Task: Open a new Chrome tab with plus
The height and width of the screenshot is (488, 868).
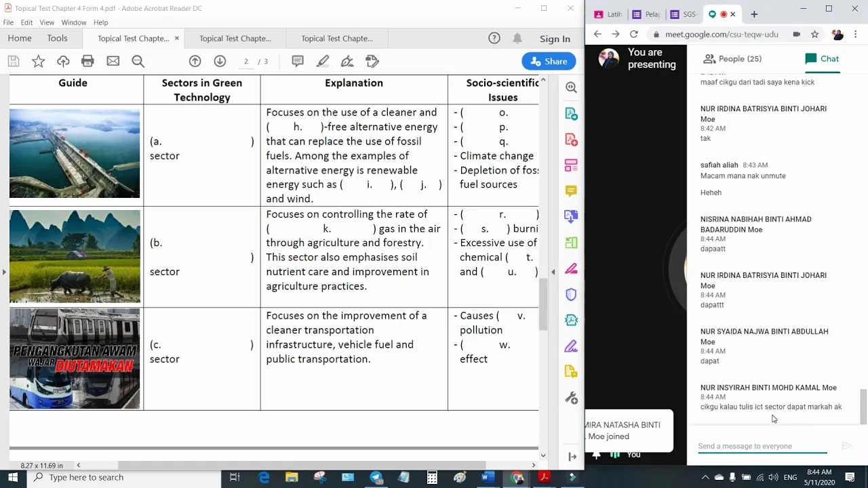Action: [x=754, y=14]
